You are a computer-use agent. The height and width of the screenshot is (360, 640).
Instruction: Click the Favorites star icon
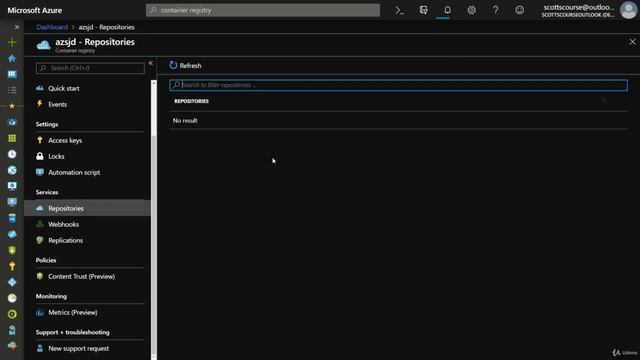(12, 106)
